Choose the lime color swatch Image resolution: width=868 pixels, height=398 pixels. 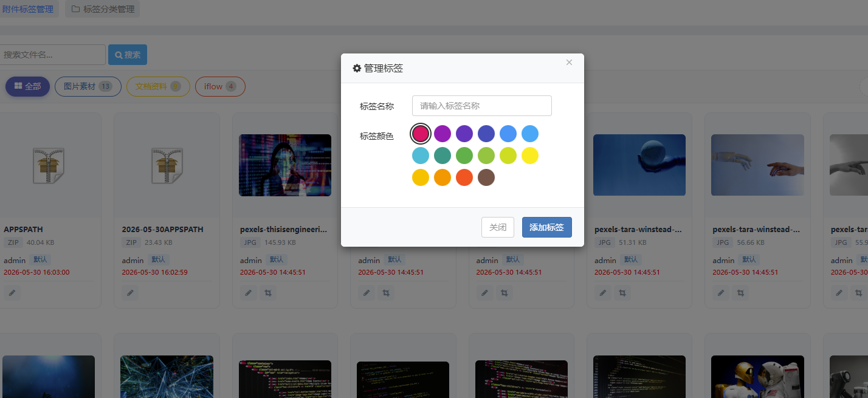click(x=508, y=156)
